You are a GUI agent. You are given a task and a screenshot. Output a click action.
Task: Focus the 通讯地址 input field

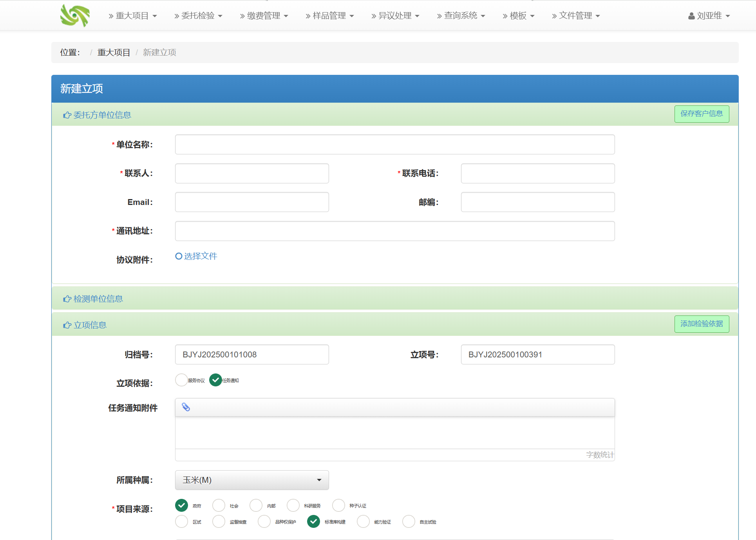pos(395,231)
